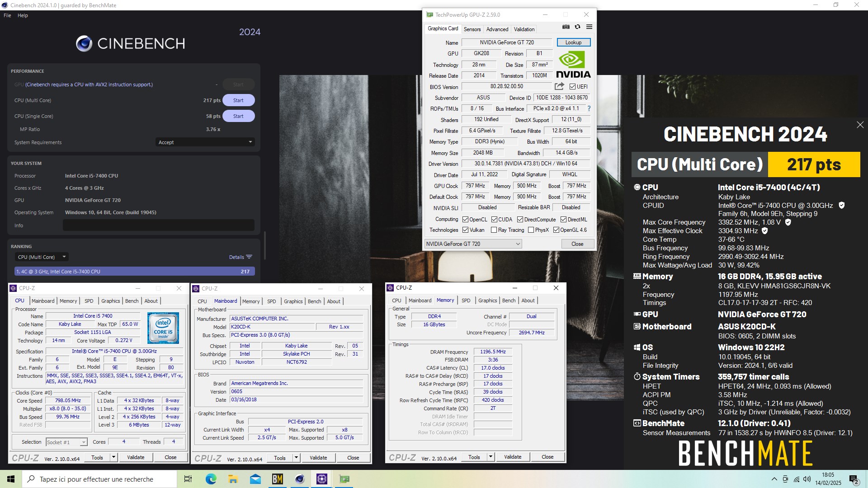Screen dimensions: 868x488
Task: Close the BenchMate result overlay with X
Action: (x=860, y=125)
